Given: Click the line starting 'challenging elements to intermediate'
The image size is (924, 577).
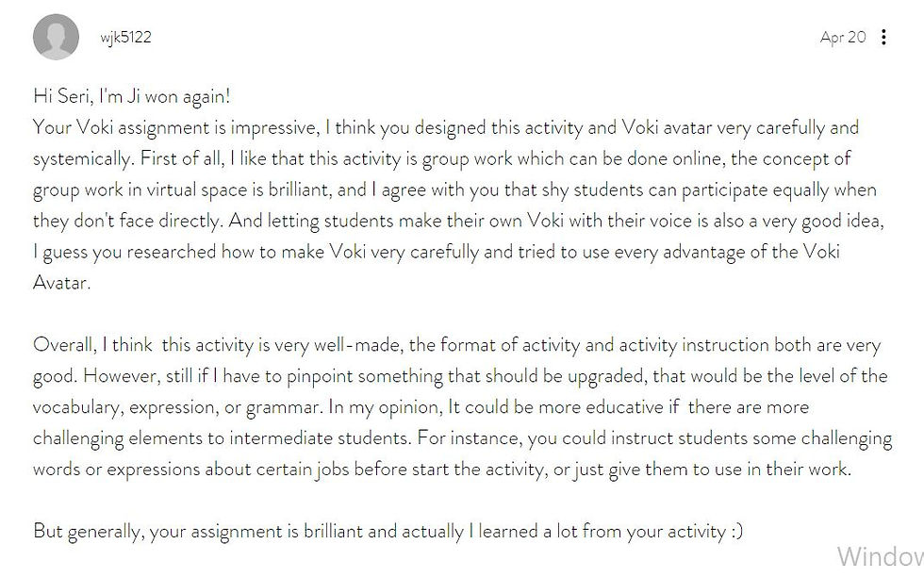Looking at the screenshot, I should (462, 438).
